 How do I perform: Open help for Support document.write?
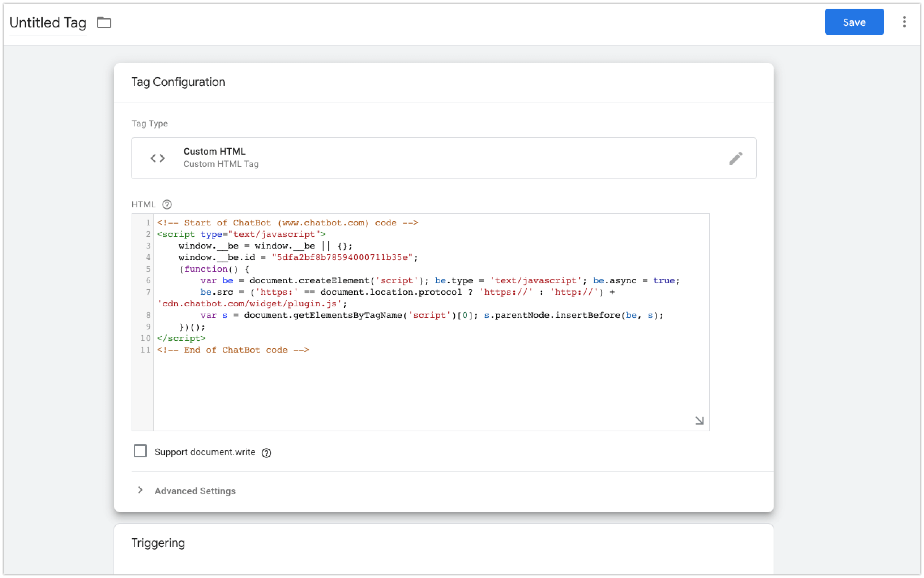pos(266,453)
